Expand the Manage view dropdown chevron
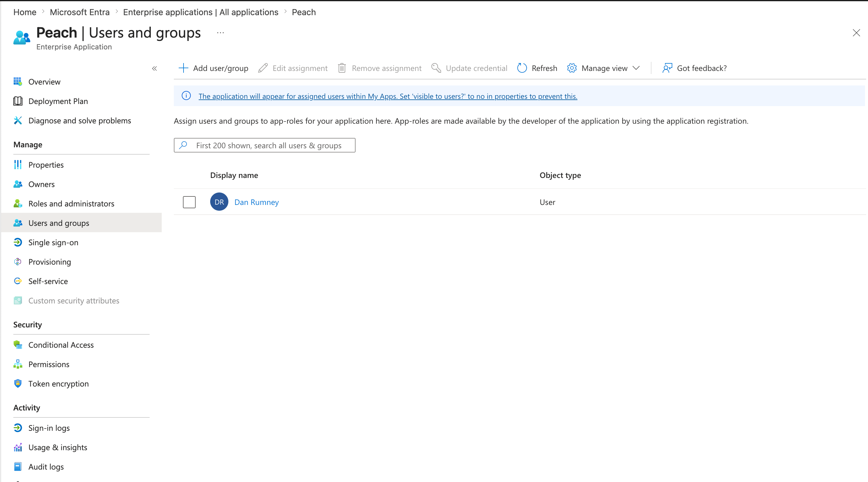 tap(636, 68)
